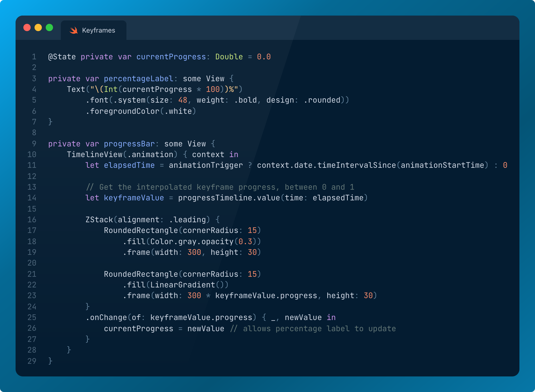Click the red close window button
The image size is (535, 392).
coord(27,27)
